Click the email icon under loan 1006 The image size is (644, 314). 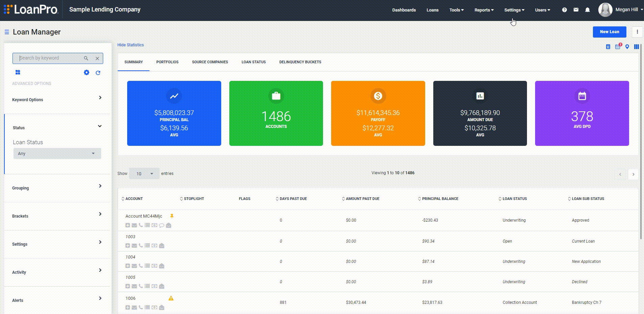coord(134,308)
